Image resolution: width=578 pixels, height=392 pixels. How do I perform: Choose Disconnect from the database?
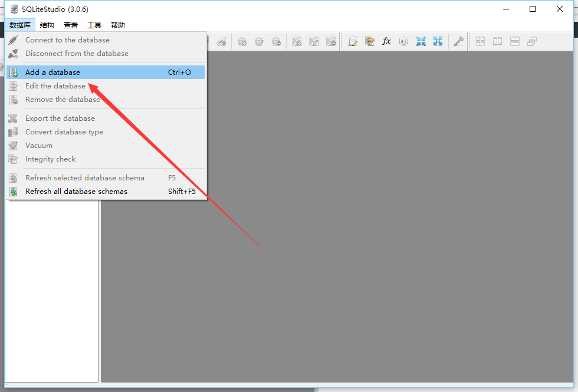point(106,54)
